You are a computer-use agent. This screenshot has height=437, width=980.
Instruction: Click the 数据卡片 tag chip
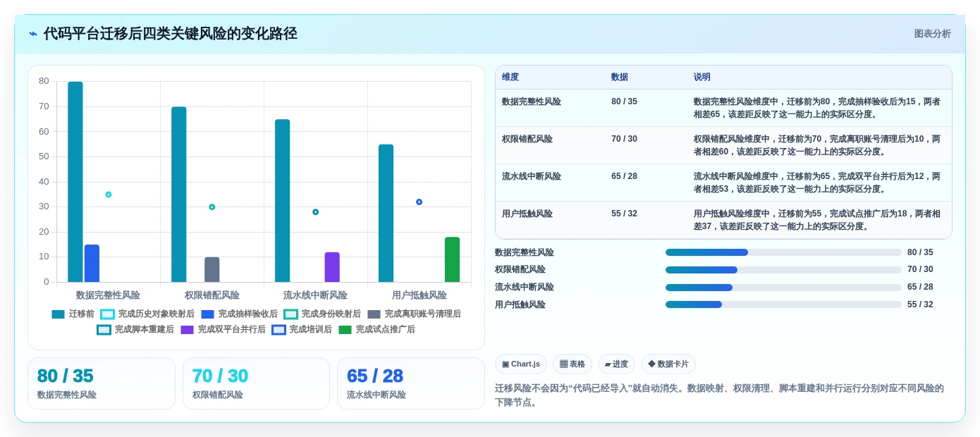pyautogui.click(x=668, y=364)
